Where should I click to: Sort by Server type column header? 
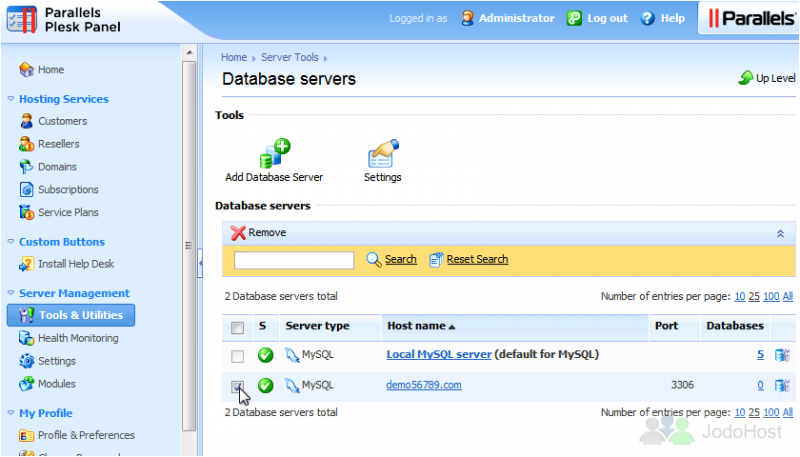point(317,326)
